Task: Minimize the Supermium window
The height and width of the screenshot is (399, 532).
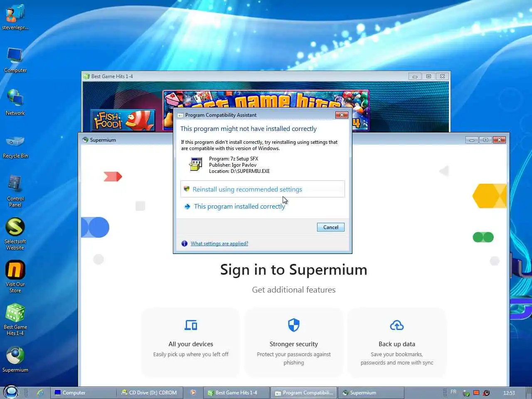Action: click(x=472, y=140)
